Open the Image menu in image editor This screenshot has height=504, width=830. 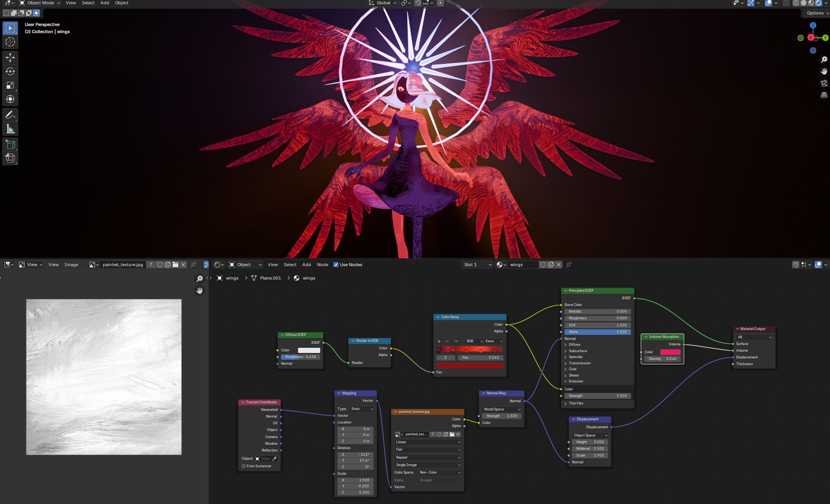coord(71,265)
